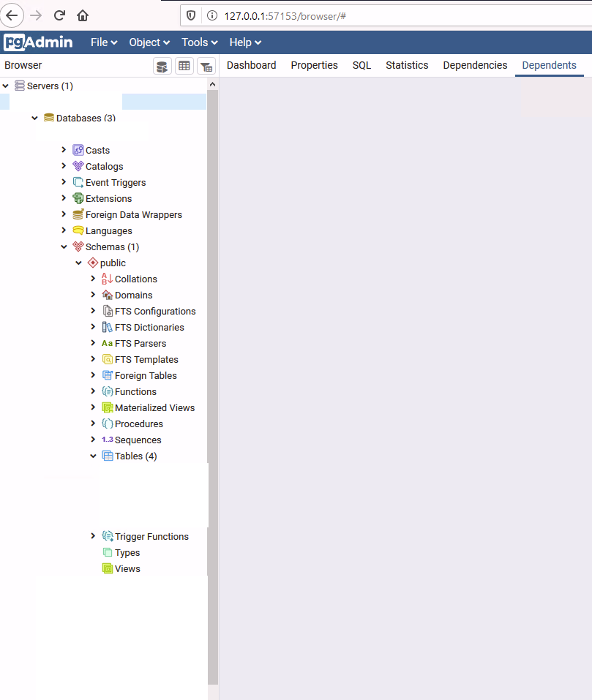The image size is (592, 700).
Task: Collapse the Servers tree node
Action: 6,86
